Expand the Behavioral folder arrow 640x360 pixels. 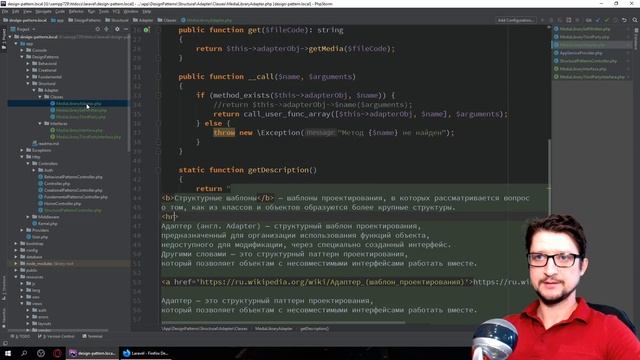tap(28, 64)
